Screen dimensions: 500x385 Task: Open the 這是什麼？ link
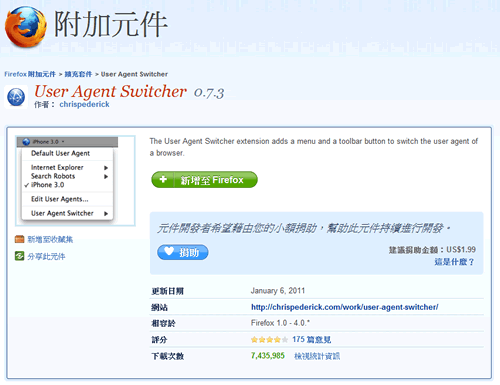pyautogui.click(x=454, y=262)
